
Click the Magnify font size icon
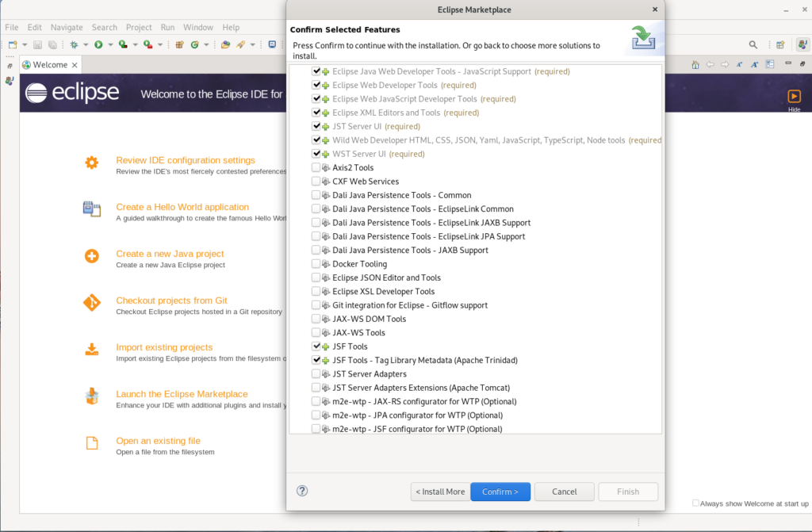tap(755, 64)
